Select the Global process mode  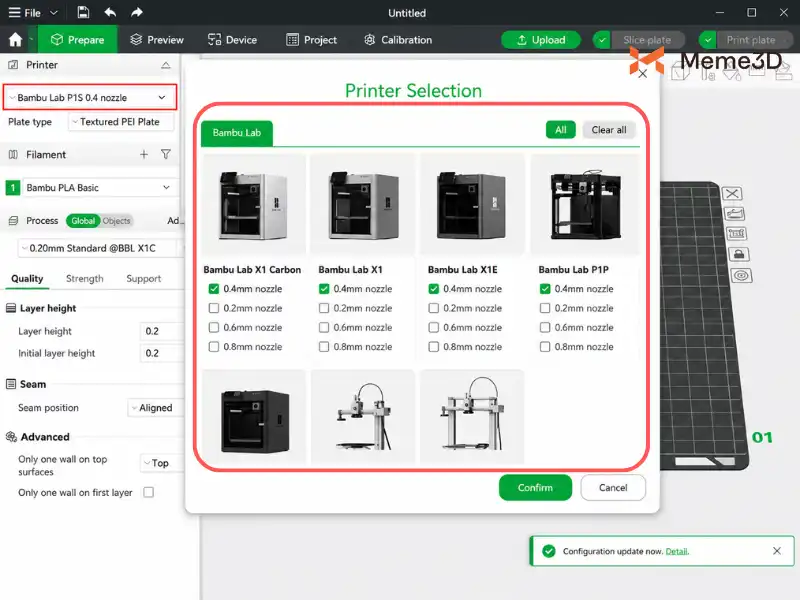(x=83, y=221)
